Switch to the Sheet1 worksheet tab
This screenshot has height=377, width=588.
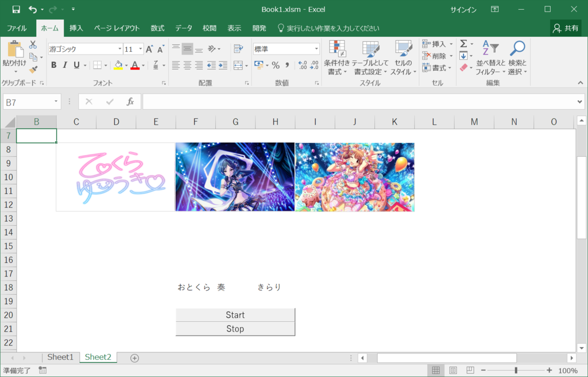click(x=60, y=357)
